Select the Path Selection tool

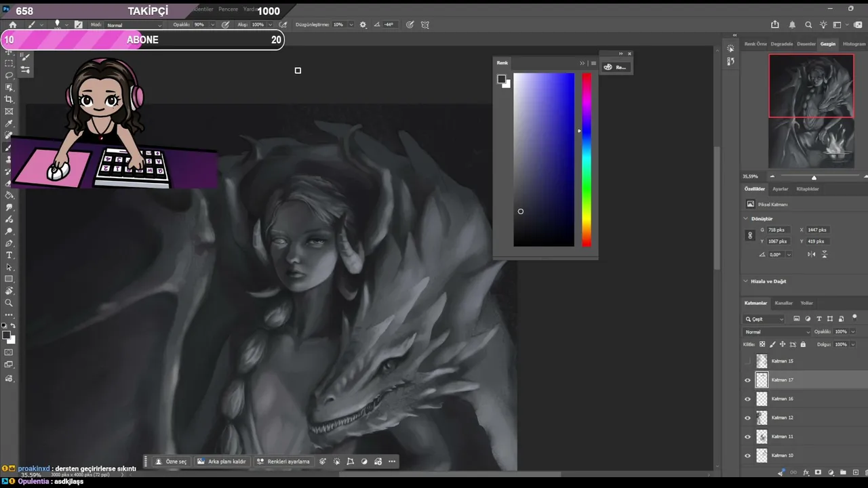click(9, 267)
